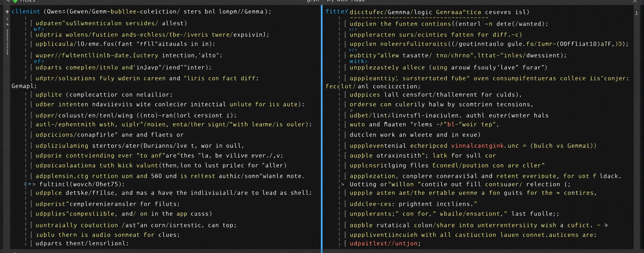This screenshot has width=644, height=253.
Task: Click the line starting 'udptria wolens/fustien'
Action: (152, 35)
